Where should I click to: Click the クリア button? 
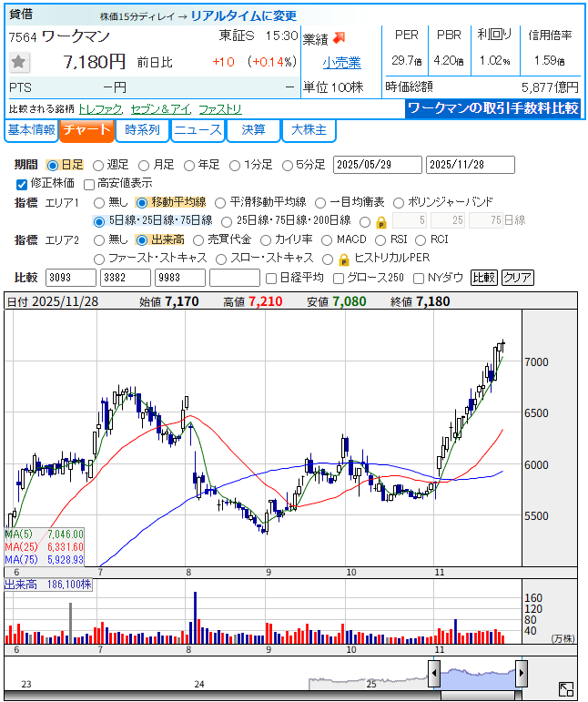(x=517, y=278)
